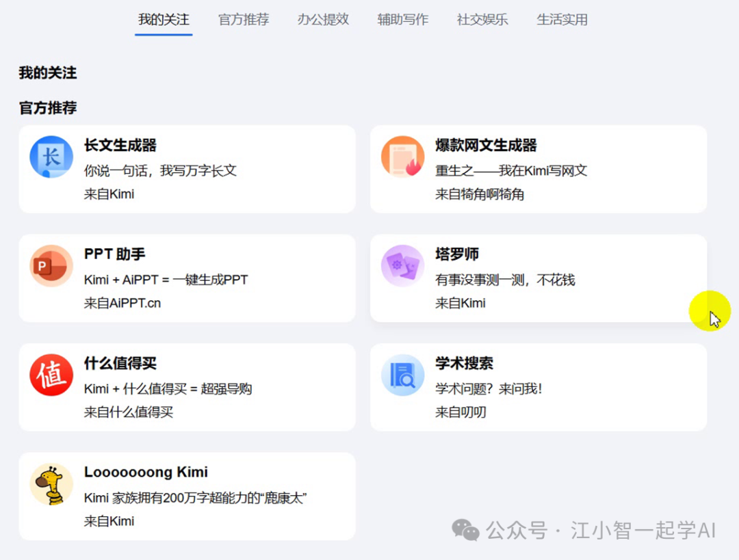Image resolution: width=739 pixels, height=560 pixels.
Task: Click description 重生之——我在Kimi写网文
Action: tap(511, 170)
